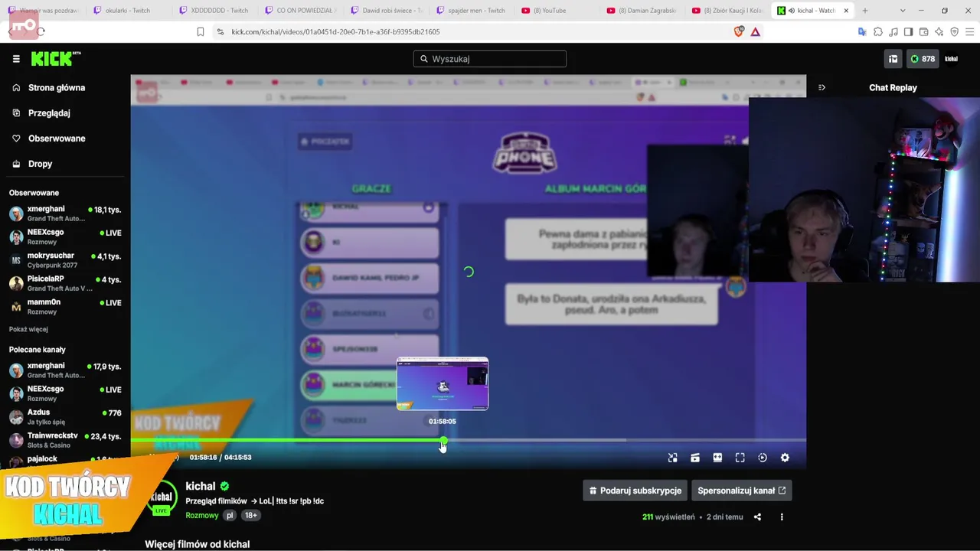Image resolution: width=980 pixels, height=551 pixels.
Task: Click the Wyszukaj search field
Action: pyautogui.click(x=490, y=59)
